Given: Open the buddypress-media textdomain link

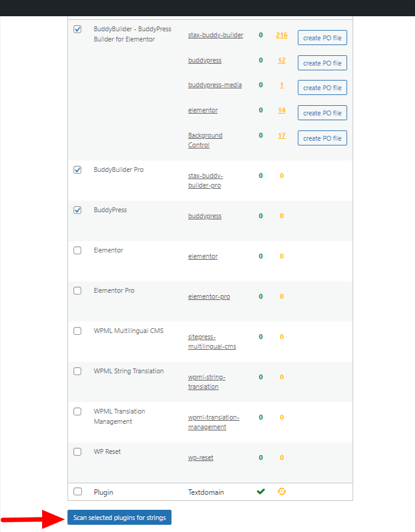Looking at the screenshot, I should [215, 85].
